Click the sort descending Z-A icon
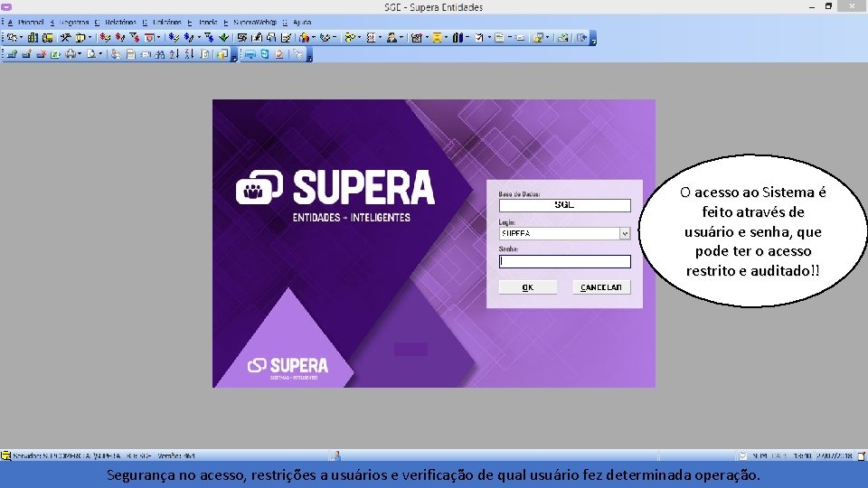The height and width of the screenshot is (488, 868). (x=189, y=54)
